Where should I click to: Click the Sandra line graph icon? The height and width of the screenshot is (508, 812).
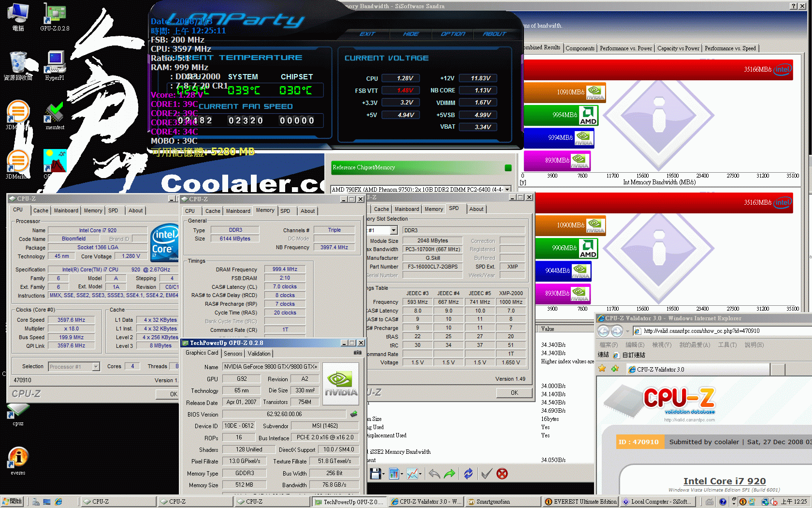(x=412, y=474)
